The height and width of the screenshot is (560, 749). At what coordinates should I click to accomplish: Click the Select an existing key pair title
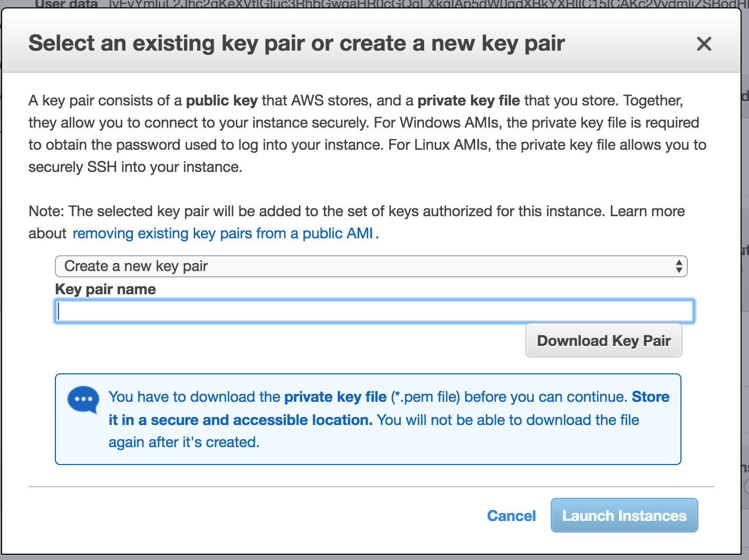(296, 43)
